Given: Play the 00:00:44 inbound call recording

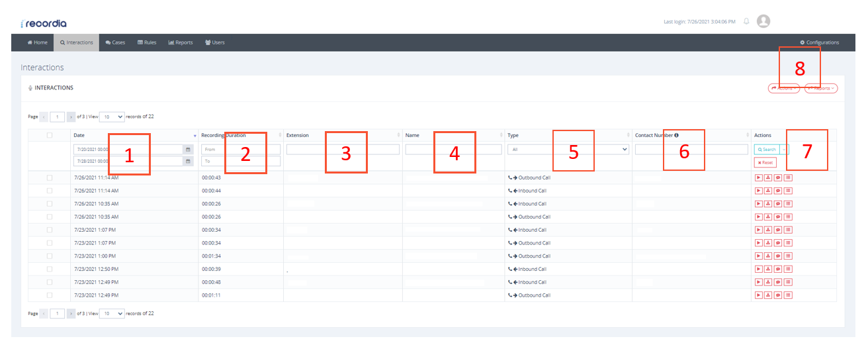Looking at the screenshot, I should coord(758,191).
